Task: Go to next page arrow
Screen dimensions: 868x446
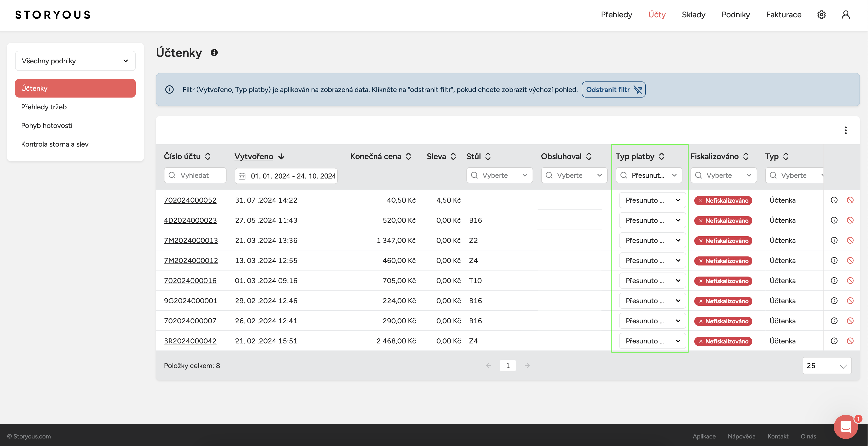Action: 527,366
